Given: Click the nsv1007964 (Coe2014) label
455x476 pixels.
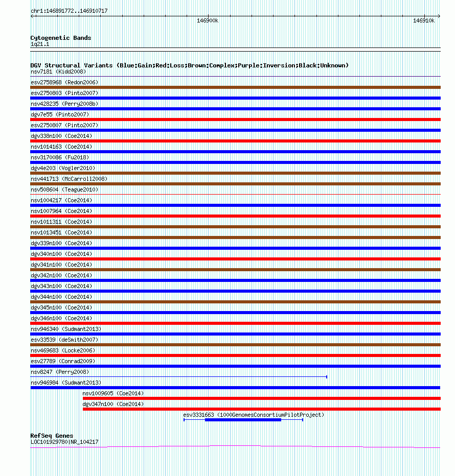Looking at the screenshot, I should (x=61, y=211).
